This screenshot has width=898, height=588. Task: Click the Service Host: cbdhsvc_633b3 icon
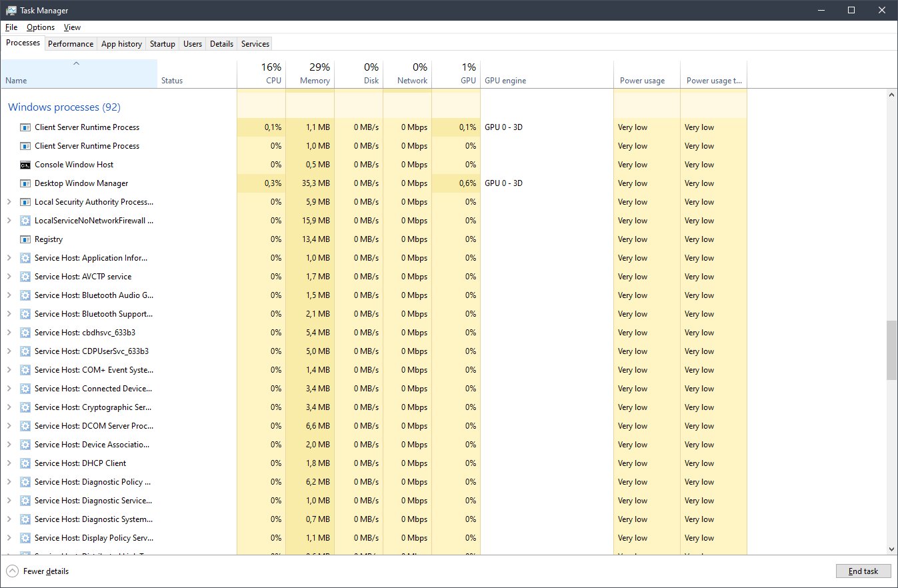25,333
